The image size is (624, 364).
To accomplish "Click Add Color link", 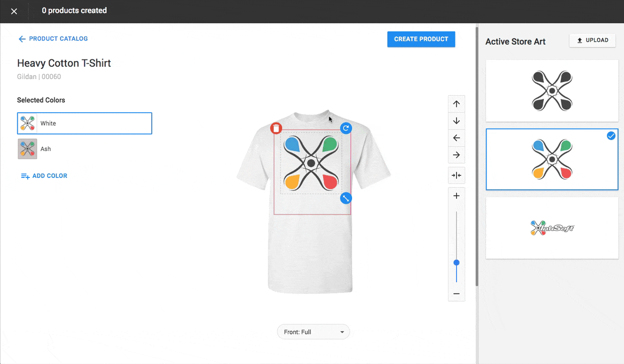I will click(x=44, y=176).
